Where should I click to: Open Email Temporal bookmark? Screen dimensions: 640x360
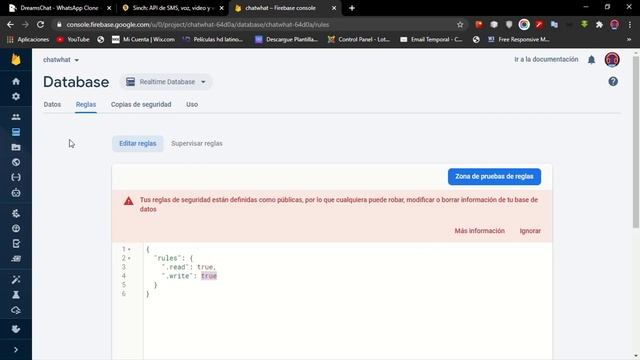[431, 40]
